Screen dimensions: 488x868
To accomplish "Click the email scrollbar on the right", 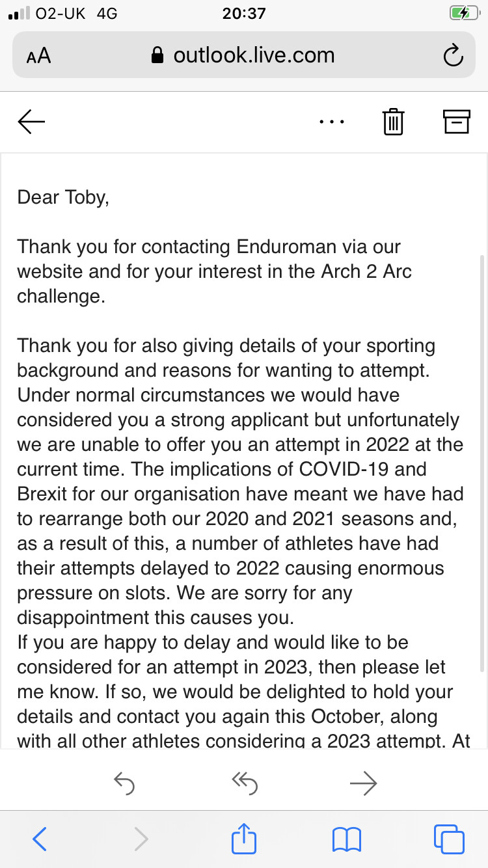I will 481,455.
